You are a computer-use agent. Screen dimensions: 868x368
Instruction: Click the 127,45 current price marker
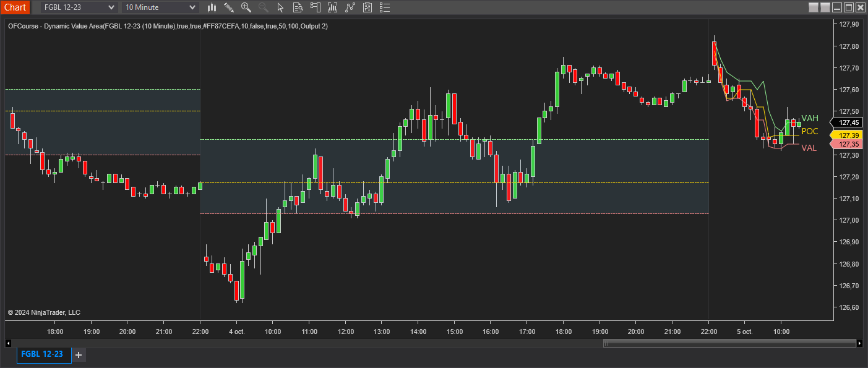(x=847, y=122)
